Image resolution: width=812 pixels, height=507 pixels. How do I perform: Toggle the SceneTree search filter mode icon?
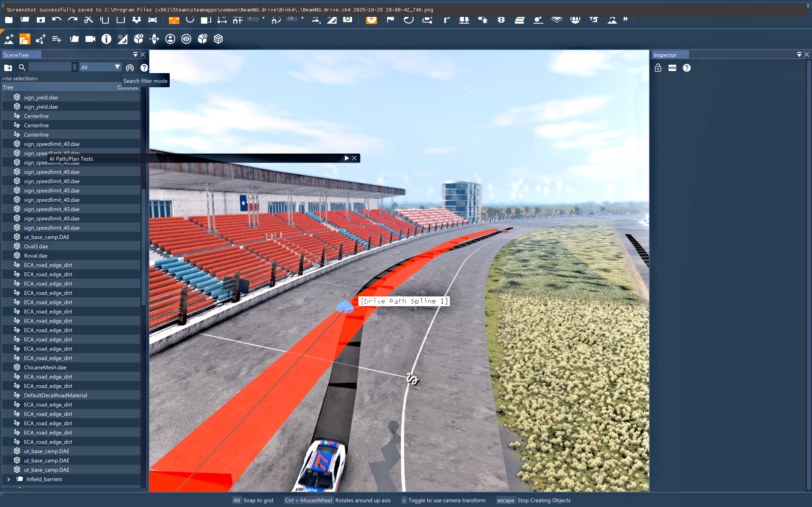(x=130, y=68)
